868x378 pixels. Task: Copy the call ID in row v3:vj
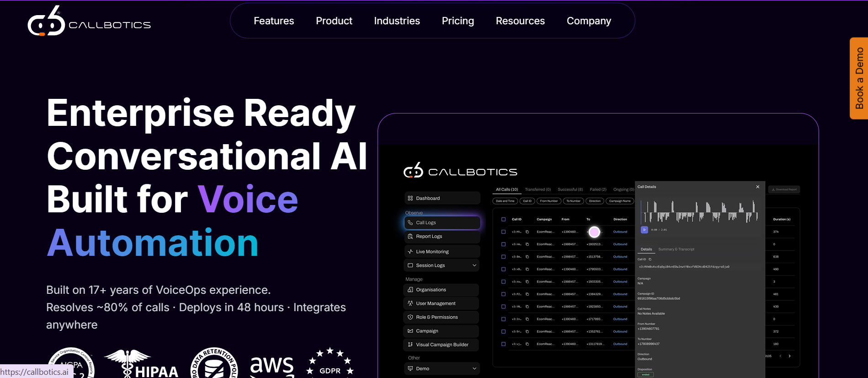click(527, 344)
